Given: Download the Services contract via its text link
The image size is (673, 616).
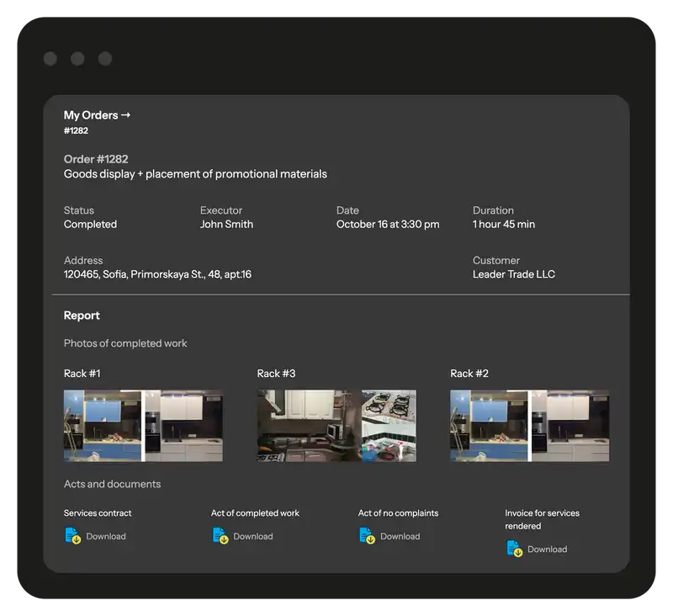Looking at the screenshot, I should (x=106, y=537).
